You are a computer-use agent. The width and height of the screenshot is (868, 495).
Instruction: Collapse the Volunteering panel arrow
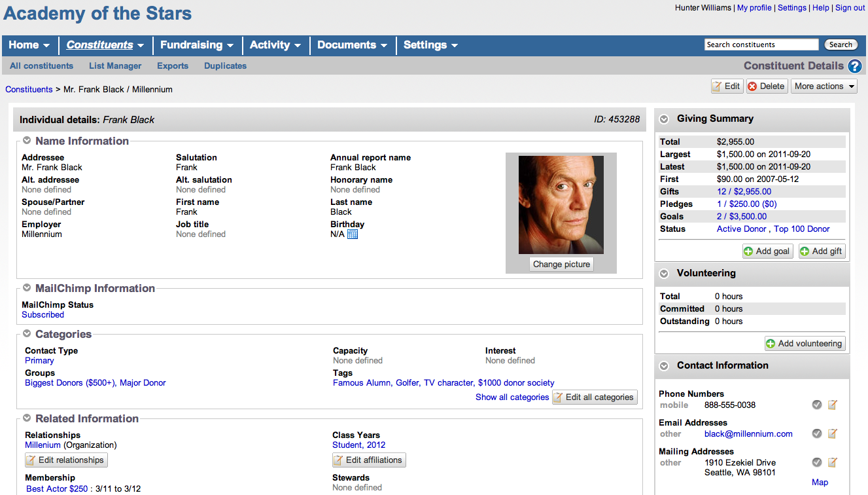pyautogui.click(x=664, y=274)
